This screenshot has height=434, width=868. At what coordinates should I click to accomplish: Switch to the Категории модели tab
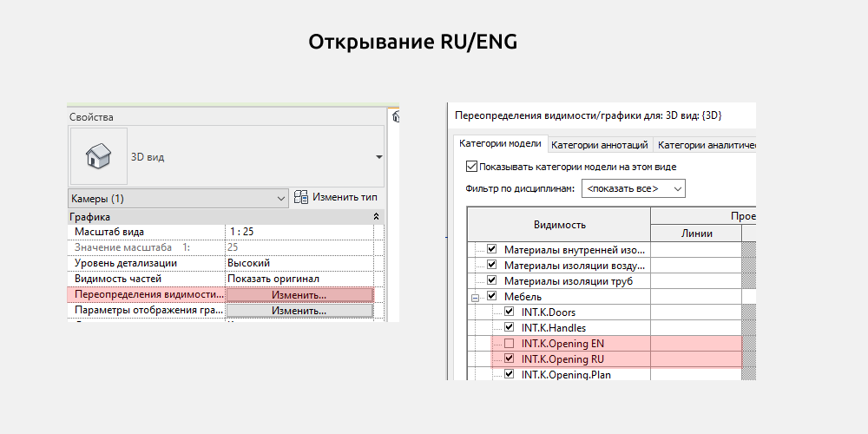pos(501,143)
